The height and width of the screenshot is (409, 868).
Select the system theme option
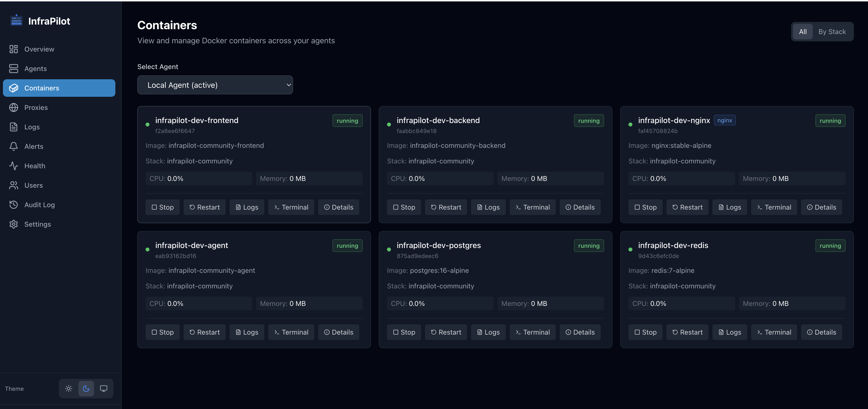click(103, 389)
